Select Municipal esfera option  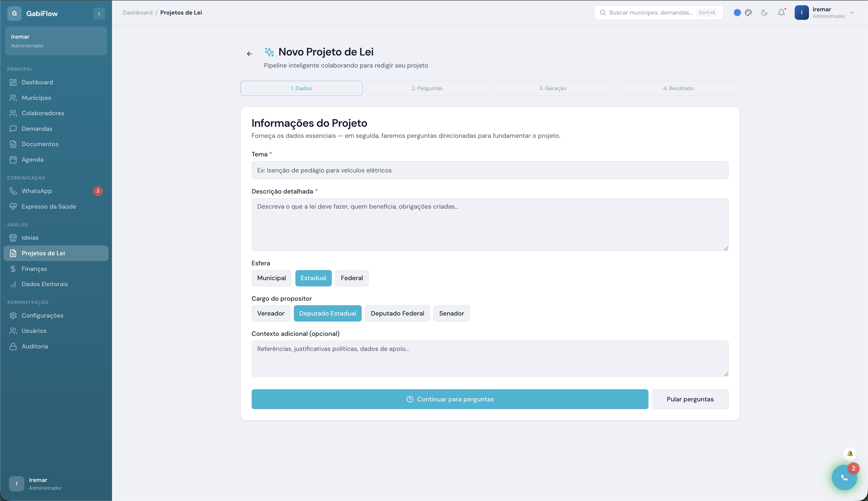pos(271,278)
